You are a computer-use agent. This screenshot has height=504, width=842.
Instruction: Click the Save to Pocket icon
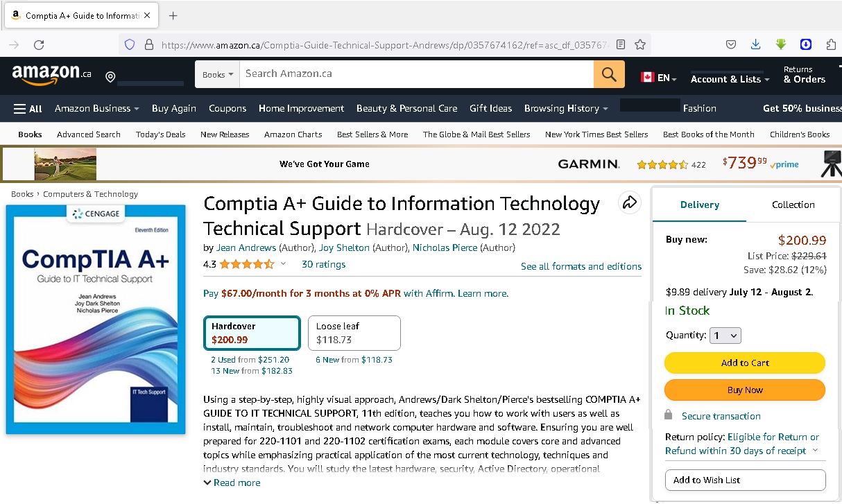click(731, 44)
